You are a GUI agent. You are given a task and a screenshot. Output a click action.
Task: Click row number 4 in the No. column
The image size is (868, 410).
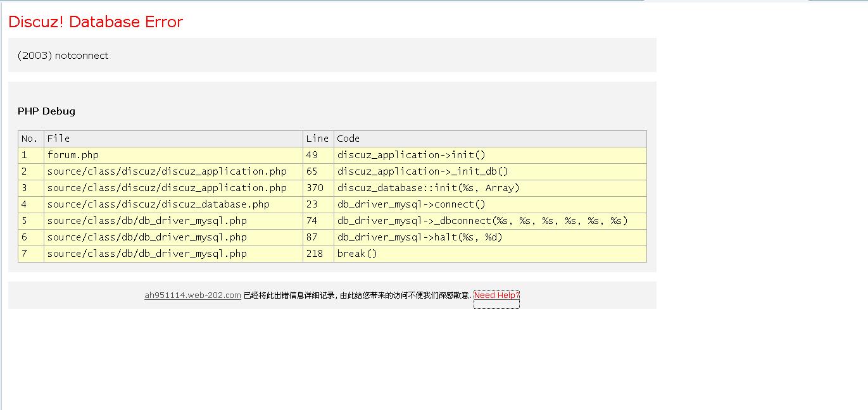point(31,204)
